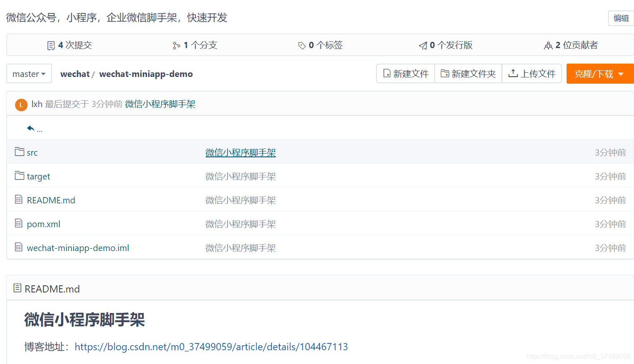Click the target folder icon

tap(19, 175)
